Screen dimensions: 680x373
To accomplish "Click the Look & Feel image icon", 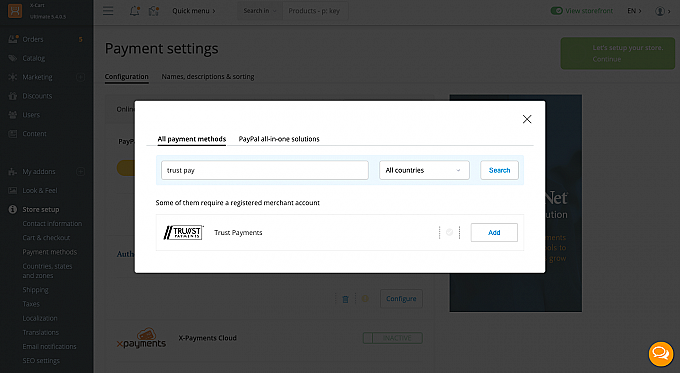I will coord(13,190).
